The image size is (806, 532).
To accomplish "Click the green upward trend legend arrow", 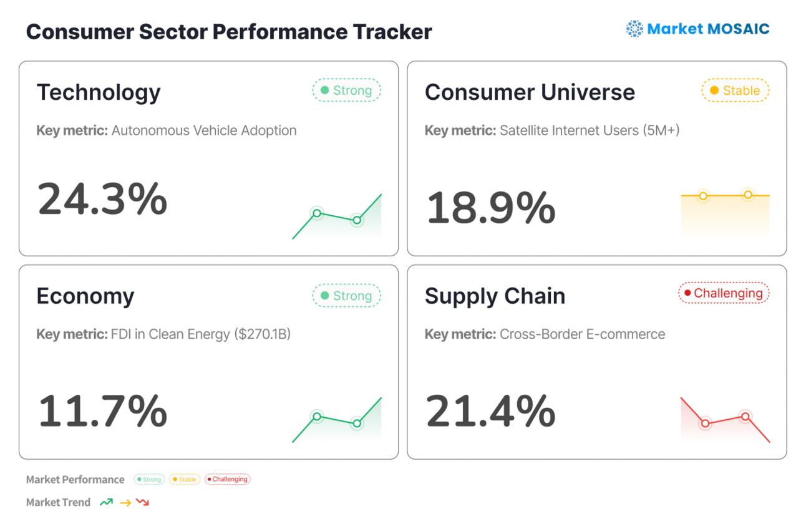I will (x=107, y=502).
